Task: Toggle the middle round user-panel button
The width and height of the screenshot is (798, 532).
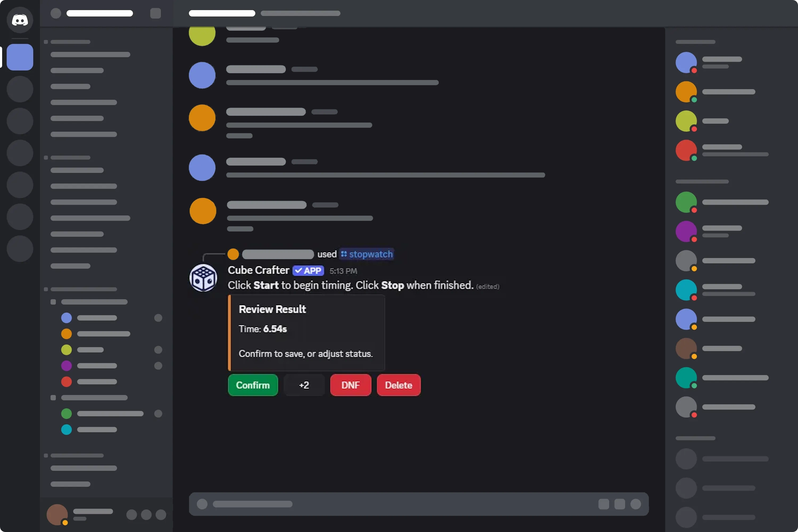Action: [146, 514]
